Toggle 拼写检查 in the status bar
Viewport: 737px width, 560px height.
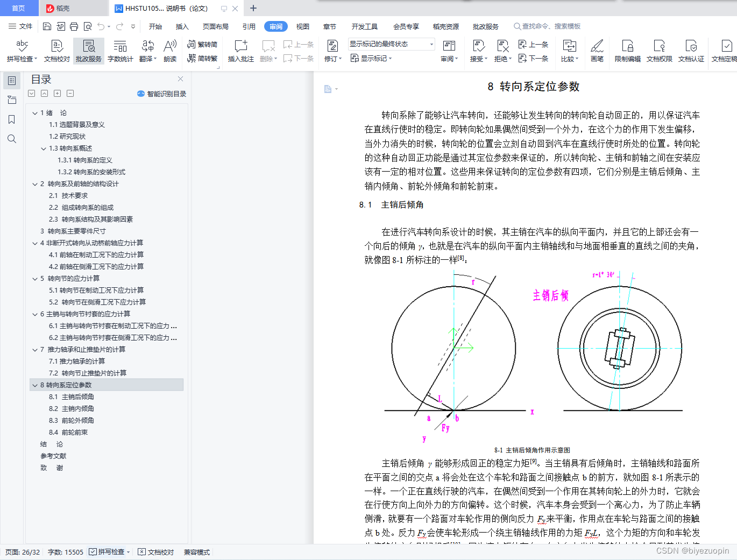(109, 552)
